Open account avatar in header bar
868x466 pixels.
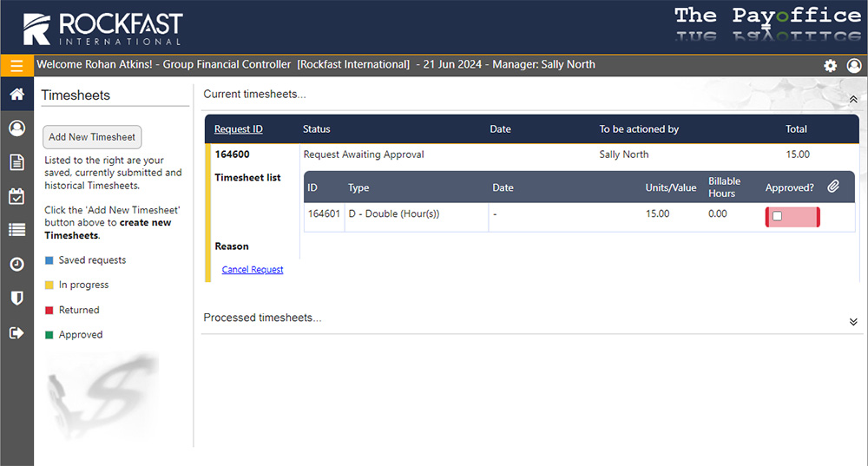(854, 66)
